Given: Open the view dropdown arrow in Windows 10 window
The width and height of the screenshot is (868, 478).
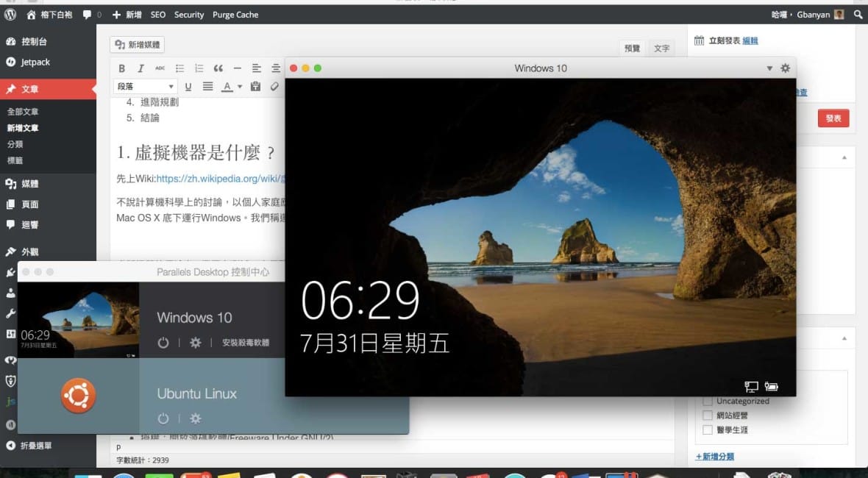Looking at the screenshot, I should coord(769,68).
